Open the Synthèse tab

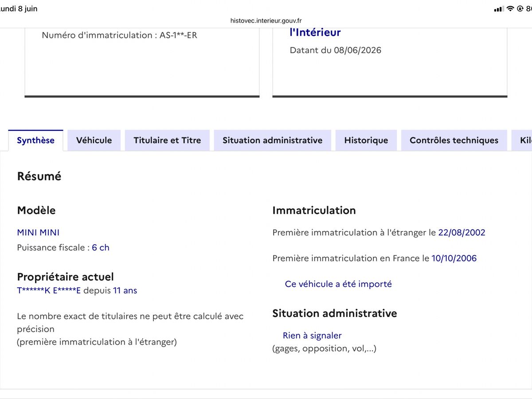coord(36,140)
